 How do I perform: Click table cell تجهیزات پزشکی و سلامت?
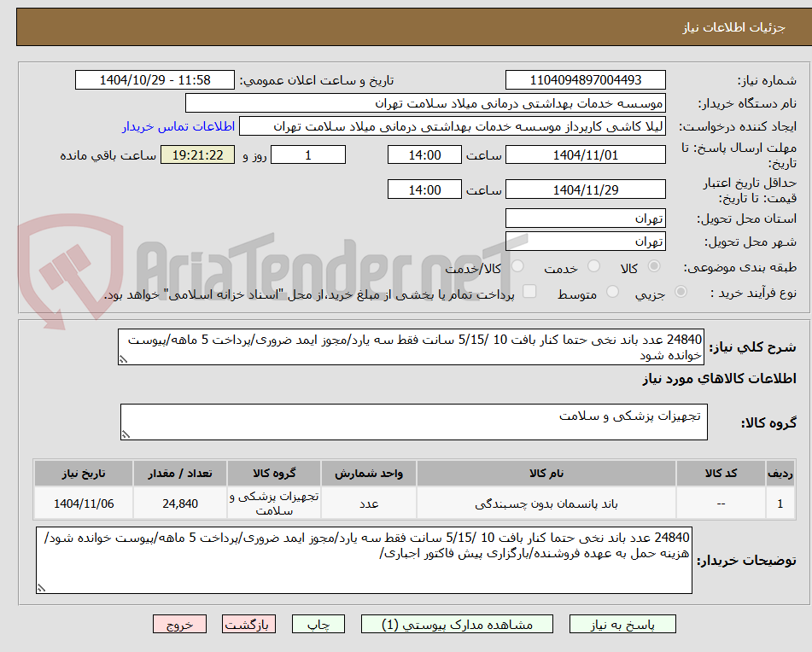[x=274, y=504]
